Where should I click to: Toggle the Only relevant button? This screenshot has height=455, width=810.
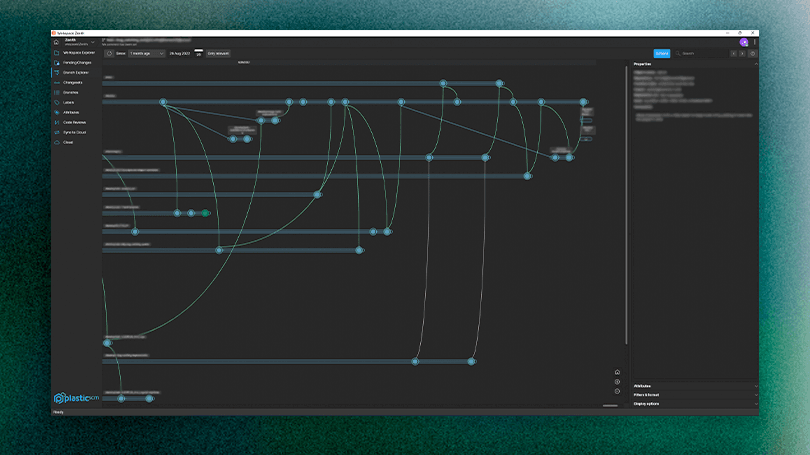tap(218, 53)
